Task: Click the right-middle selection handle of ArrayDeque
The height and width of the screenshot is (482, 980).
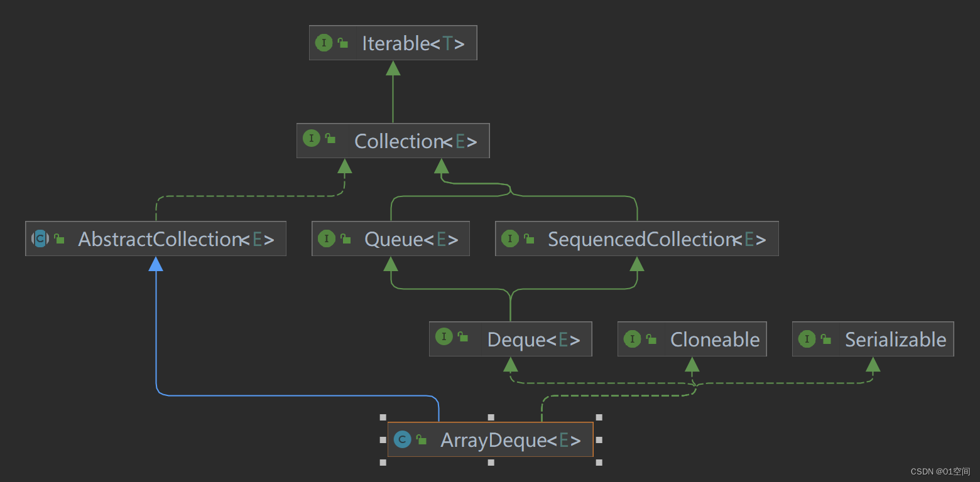Action: 599,440
